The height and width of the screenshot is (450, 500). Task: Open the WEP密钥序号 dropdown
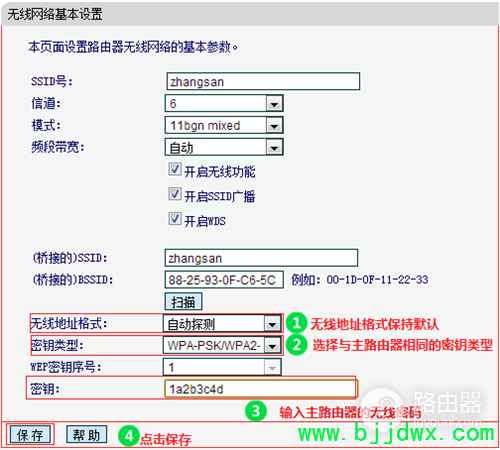tap(222, 367)
